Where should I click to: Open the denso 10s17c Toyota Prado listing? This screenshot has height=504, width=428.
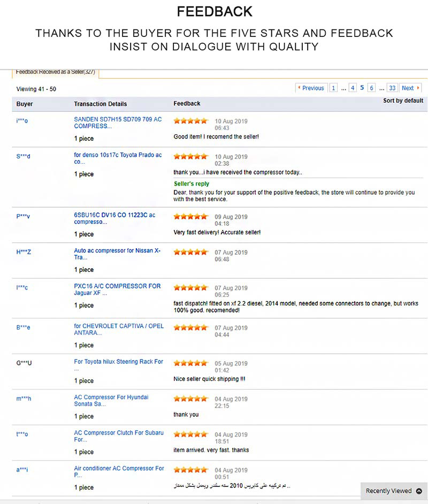tap(118, 158)
